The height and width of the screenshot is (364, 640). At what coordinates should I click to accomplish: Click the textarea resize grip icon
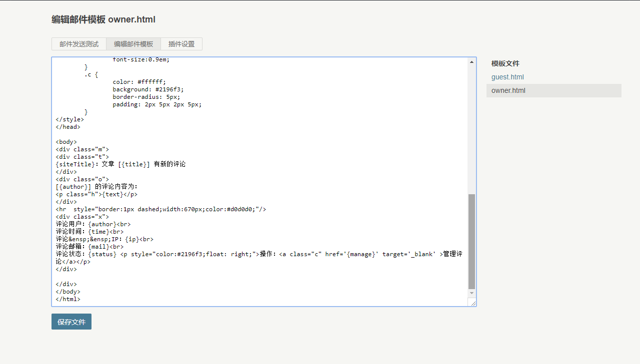[x=473, y=303]
